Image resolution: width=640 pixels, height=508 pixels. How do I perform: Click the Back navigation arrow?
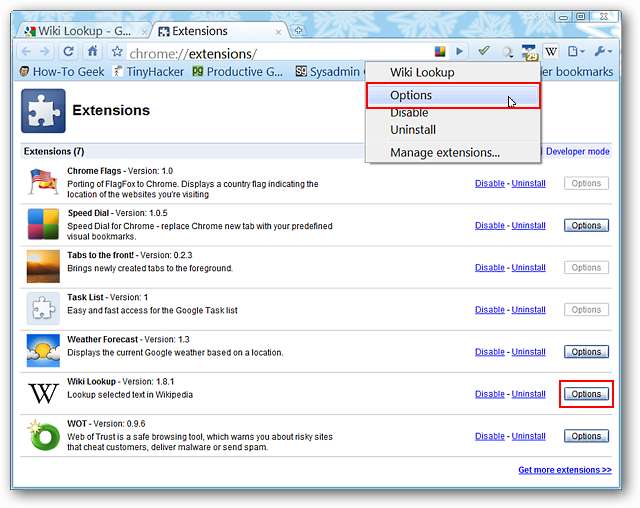pyautogui.click(x=27, y=52)
